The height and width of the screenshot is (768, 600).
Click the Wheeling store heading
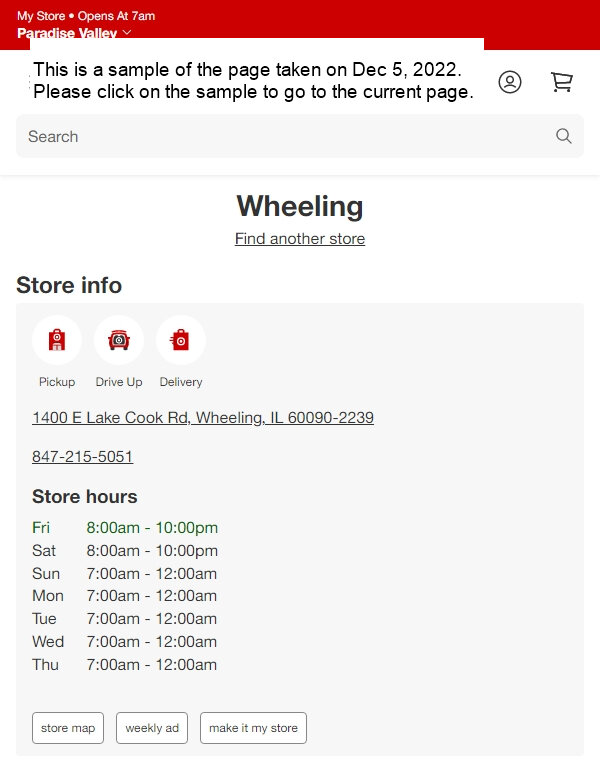[x=300, y=206]
